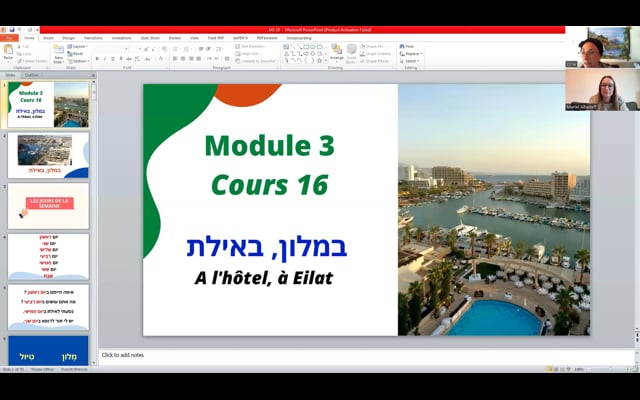Click the Replace button

pyautogui.click(x=411, y=53)
